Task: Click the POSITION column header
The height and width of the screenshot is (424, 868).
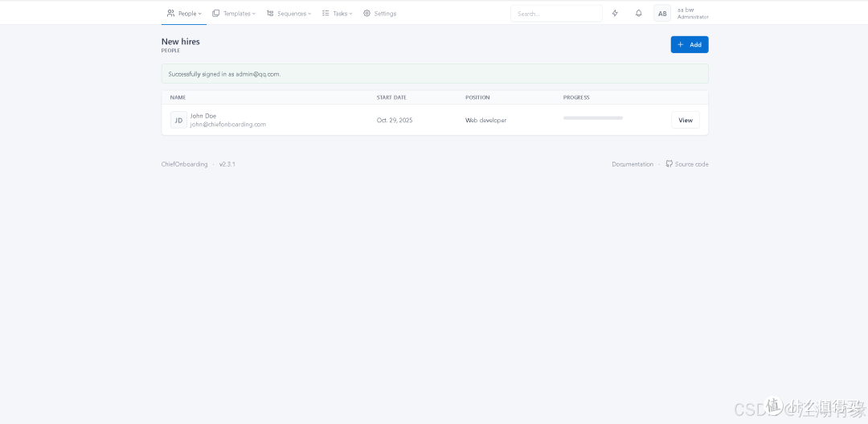Action: pyautogui.click(x=477, y=97)
